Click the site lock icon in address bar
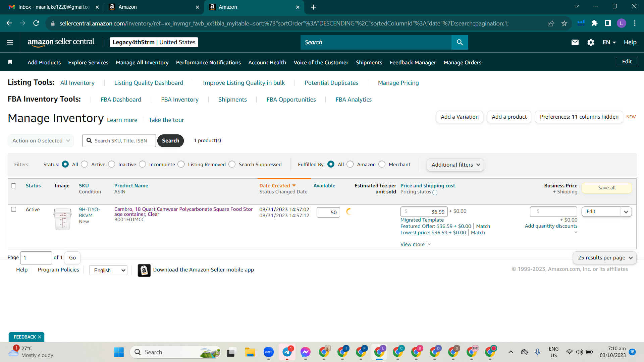The height and width of the screenshot is (362, 644). pyautogui.click(x=53, y=23)
